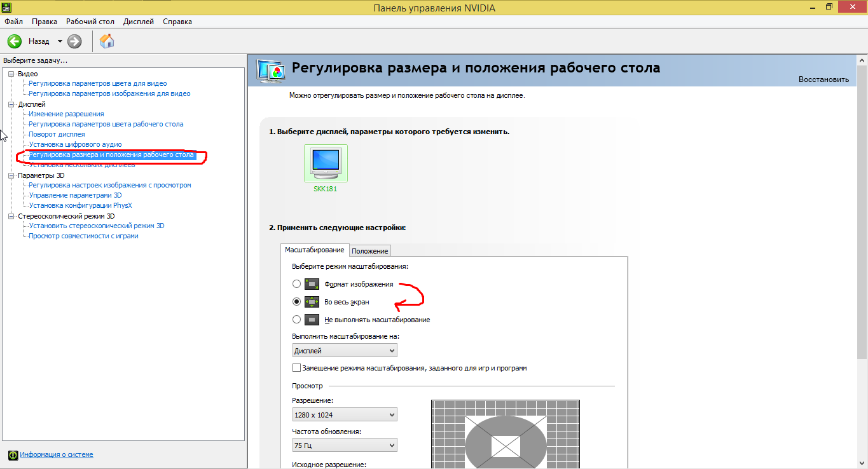Click the 'Формат изображения' scaling mode icon
The image size is (868, 469).
(312, 284)
